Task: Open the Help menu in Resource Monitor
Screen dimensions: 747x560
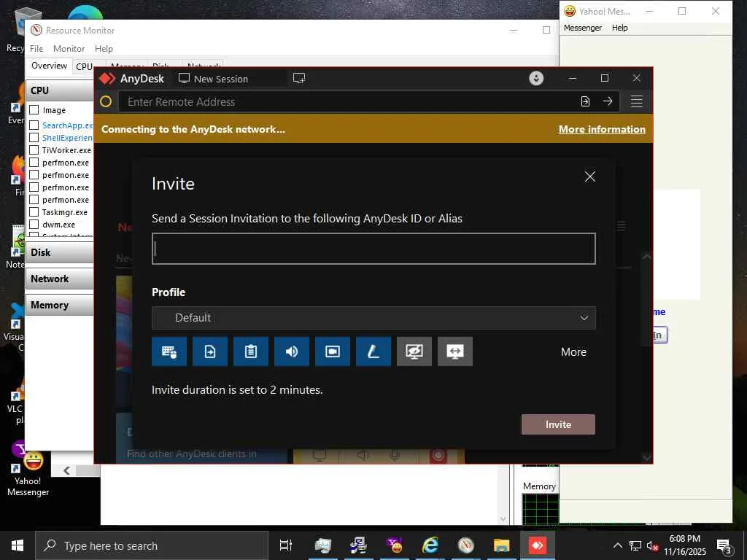Action: pyautogui.click(x=104, y=49)
